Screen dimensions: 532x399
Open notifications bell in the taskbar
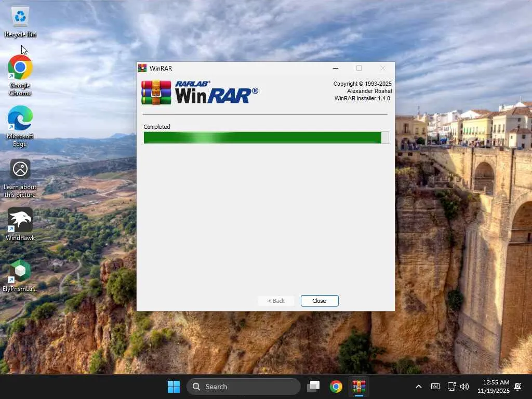point(518,387)
